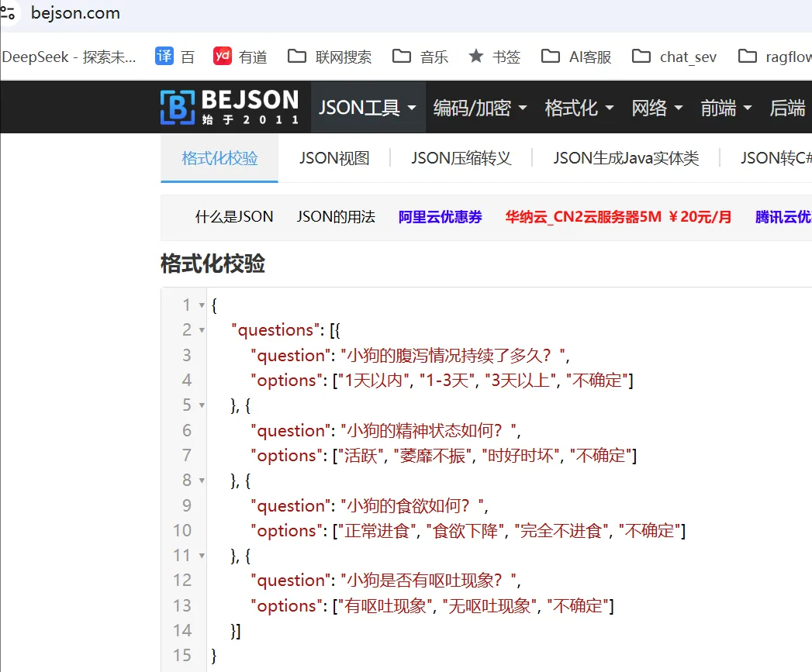Screen dimensions: 812x672
Task: Click the "正常进食" option value
Action: tap(377, 531)
